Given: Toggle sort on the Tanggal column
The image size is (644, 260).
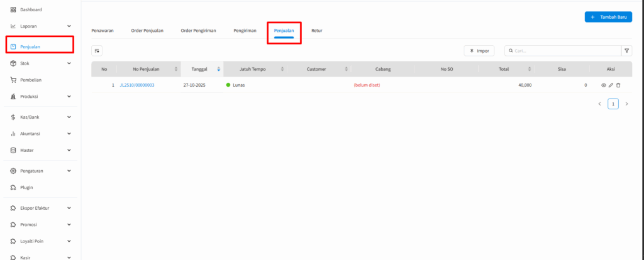Looking at the screenshot, I should (218, 69).
